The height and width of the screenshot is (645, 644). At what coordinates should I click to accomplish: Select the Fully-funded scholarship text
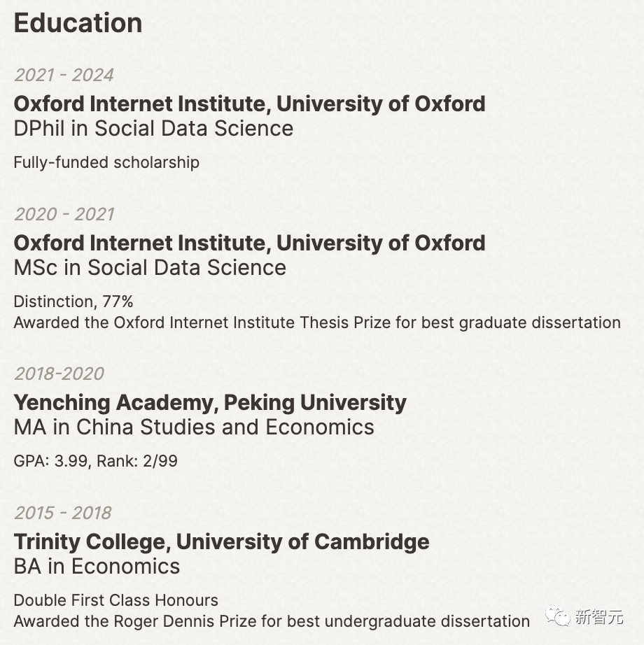(106, 162)
